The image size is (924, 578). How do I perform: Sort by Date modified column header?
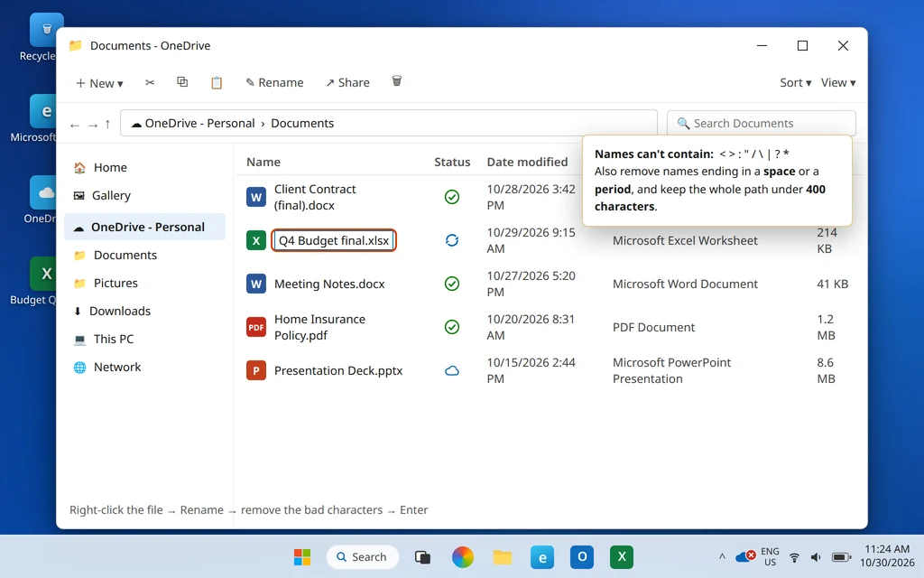click(x=527, y=162)
